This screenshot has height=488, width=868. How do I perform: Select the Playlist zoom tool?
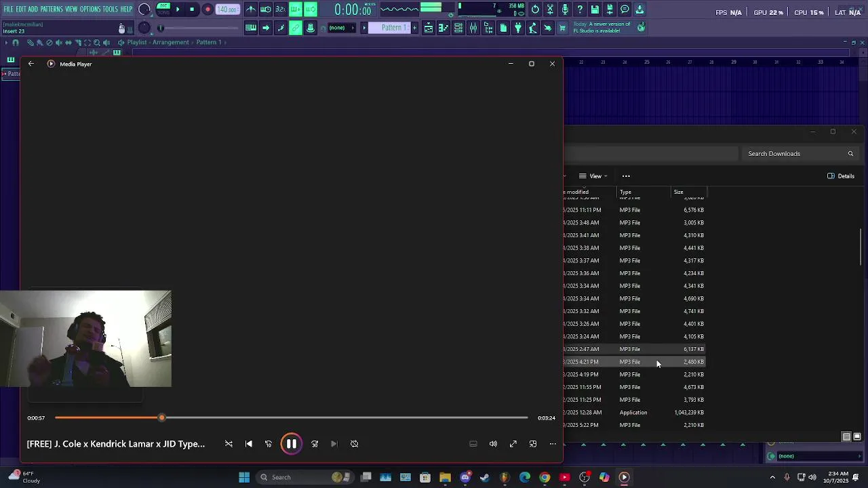click(x=97, y=42)
